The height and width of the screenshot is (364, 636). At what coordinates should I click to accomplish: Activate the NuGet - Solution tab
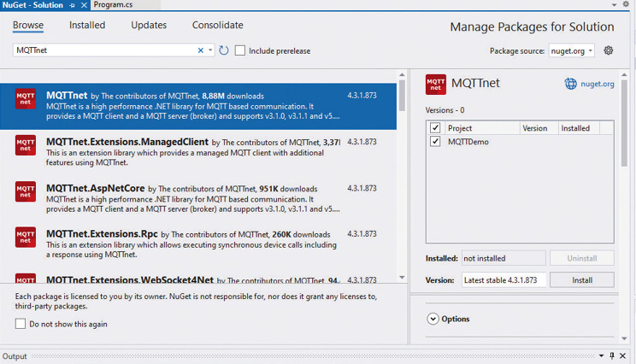click(x=32, y=5)
